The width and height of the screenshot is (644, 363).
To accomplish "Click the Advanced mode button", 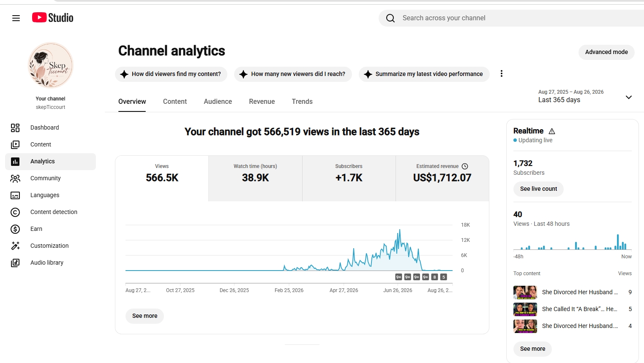I will tap(606, 52).
